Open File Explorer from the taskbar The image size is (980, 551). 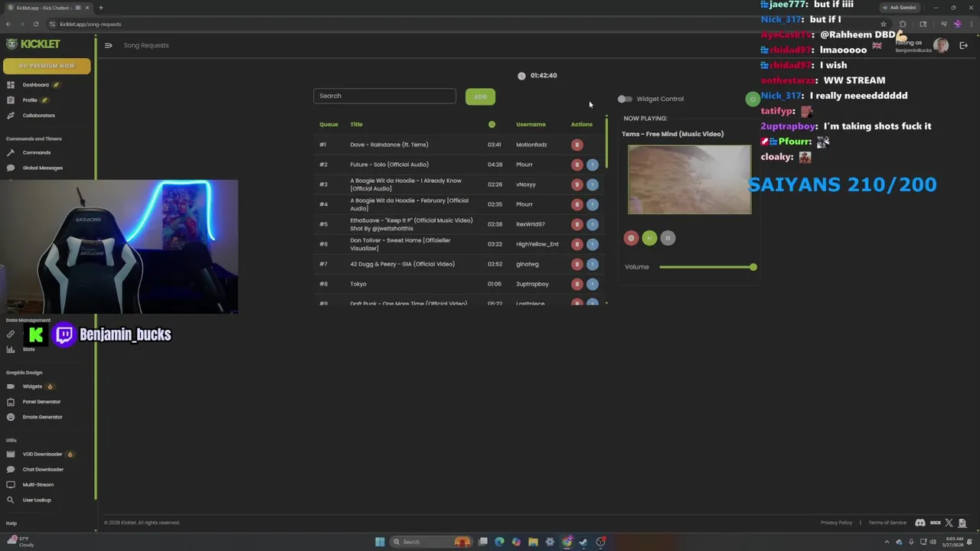[x=533, y=542]
